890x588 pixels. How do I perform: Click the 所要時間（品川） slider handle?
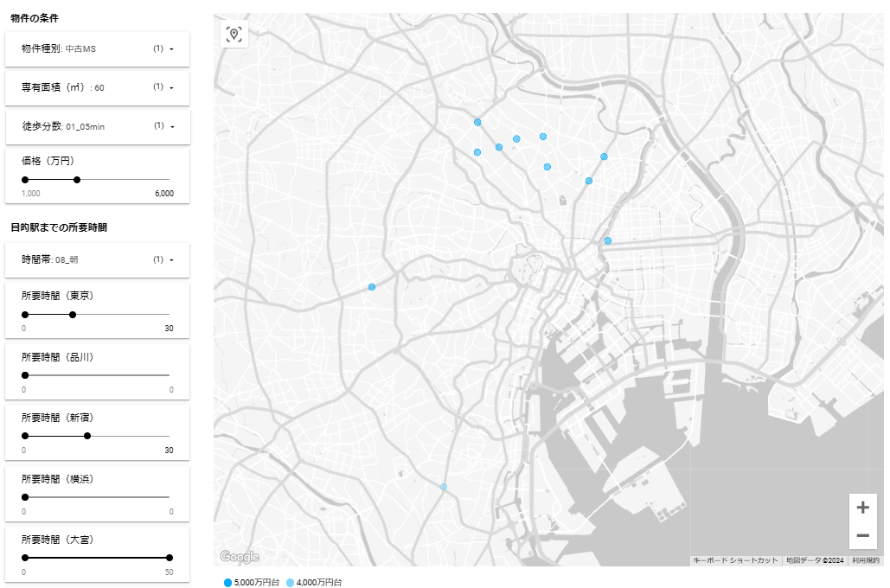tap(25, 375)
